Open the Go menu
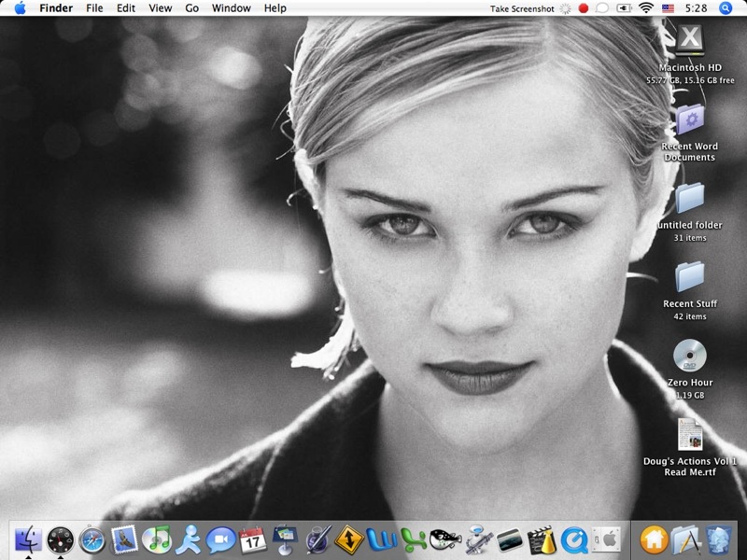Image resolution: width=747 pixels, height=560 pixels. coord(191,8)
